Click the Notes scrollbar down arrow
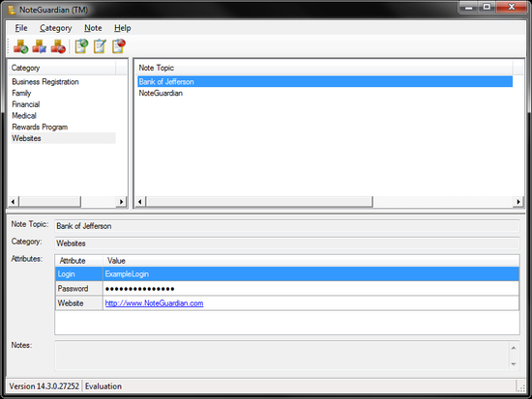This screenshot has height=399, width=532. [x=514, y=364]
